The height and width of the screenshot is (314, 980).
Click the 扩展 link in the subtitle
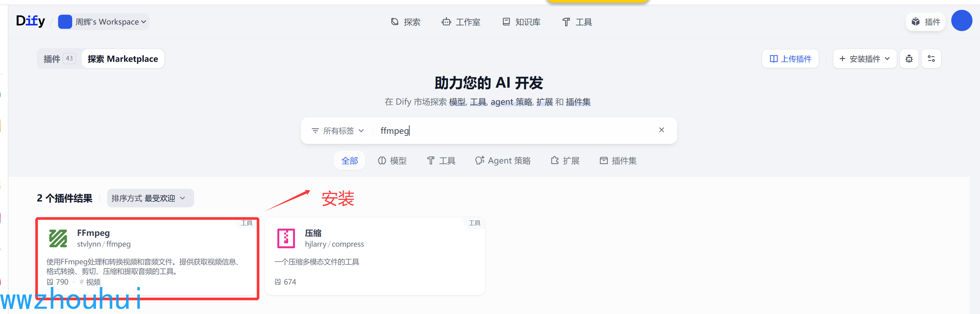tap(545, 102)
